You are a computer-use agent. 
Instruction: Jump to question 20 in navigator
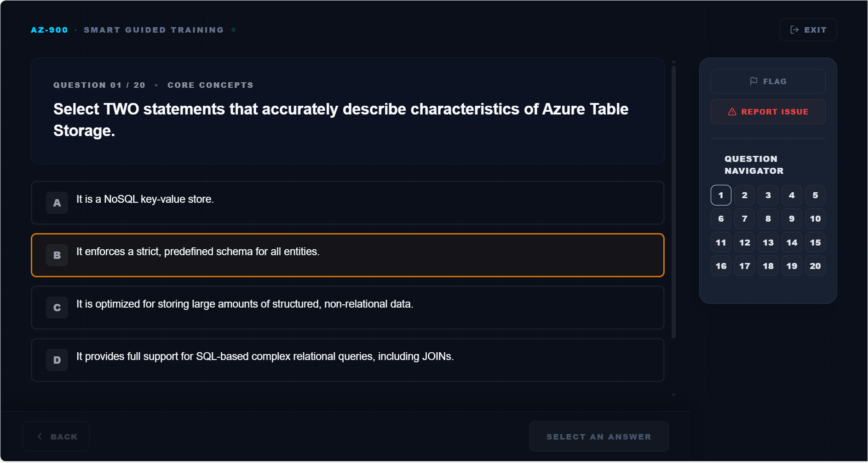[815, 266]
